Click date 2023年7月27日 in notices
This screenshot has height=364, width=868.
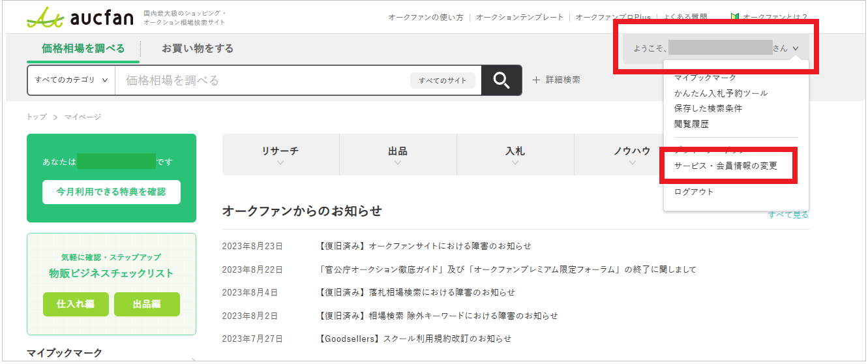pyautogui.click(x=252, y=339)
